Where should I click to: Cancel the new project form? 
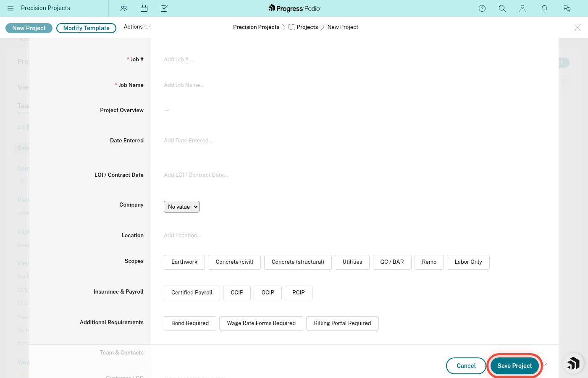(466, 366)
